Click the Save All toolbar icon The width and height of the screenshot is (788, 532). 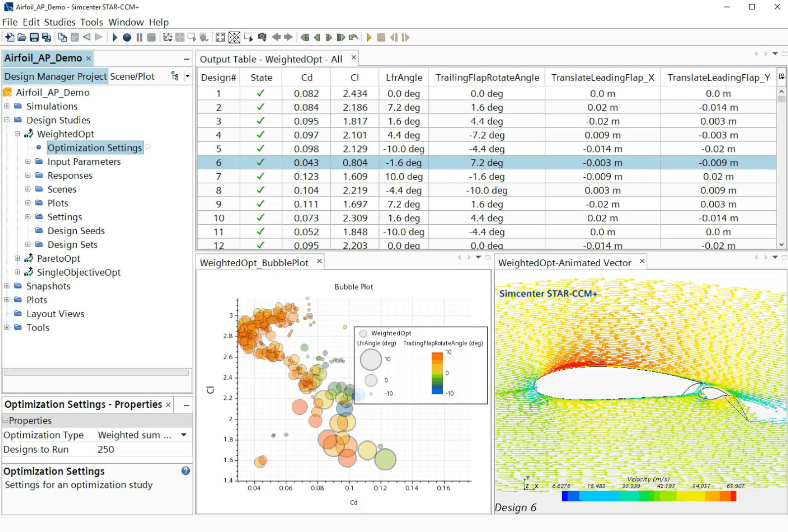[x=47, y=37]
